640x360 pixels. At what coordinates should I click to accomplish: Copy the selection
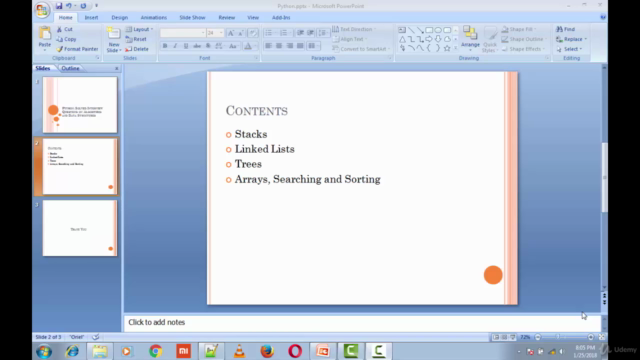pos(66,39)
